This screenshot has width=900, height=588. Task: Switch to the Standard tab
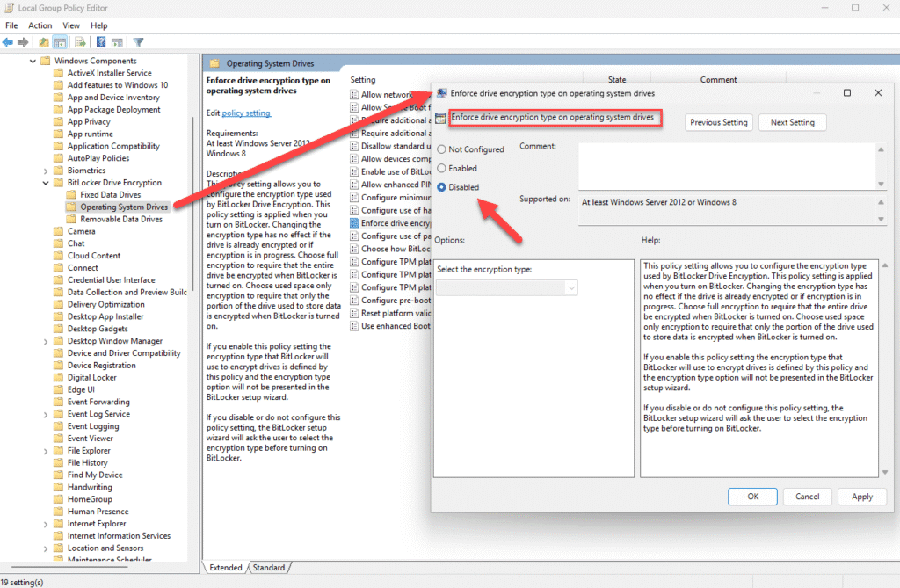point(269,567)
